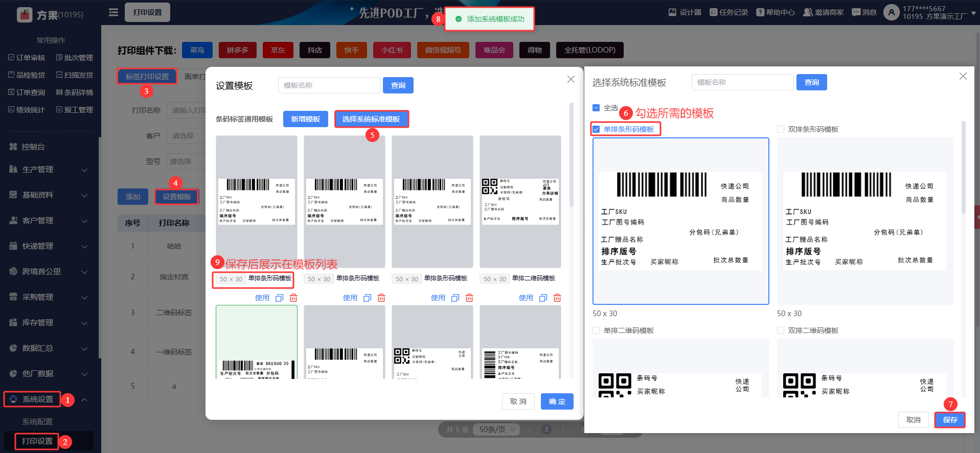Select the 打印设置 top page tab

click(147, 12)
